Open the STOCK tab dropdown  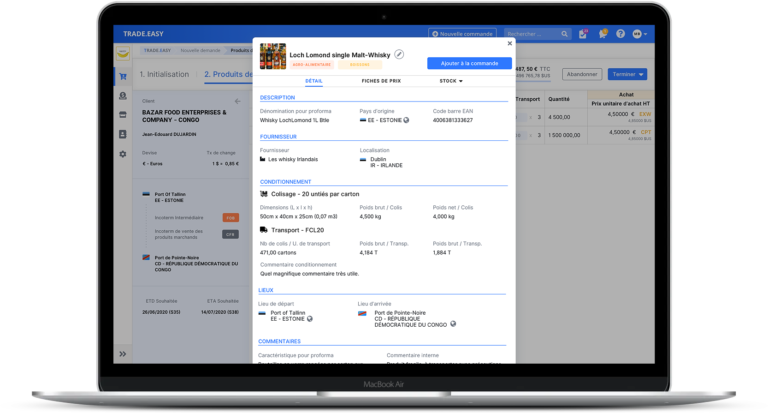[451, 81]
